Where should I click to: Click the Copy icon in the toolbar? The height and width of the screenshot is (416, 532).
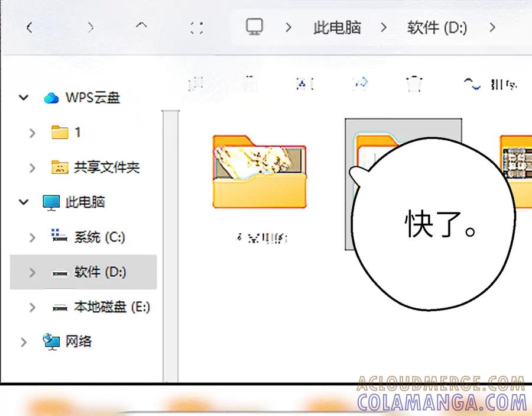tap(250, 84)
